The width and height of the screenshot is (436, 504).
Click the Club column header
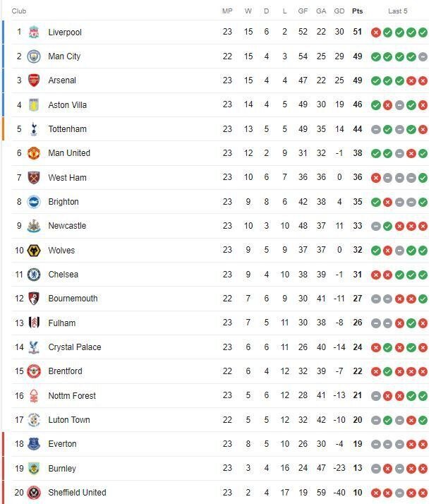(20, 11)
